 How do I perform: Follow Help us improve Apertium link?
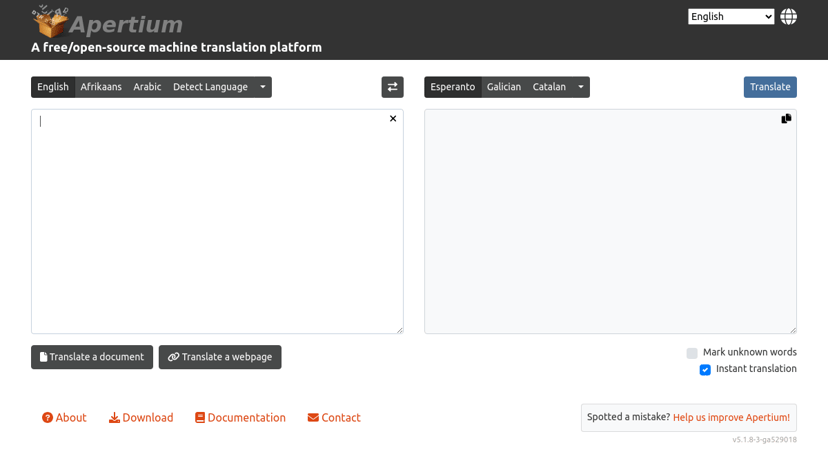click(x=731, y=417)
